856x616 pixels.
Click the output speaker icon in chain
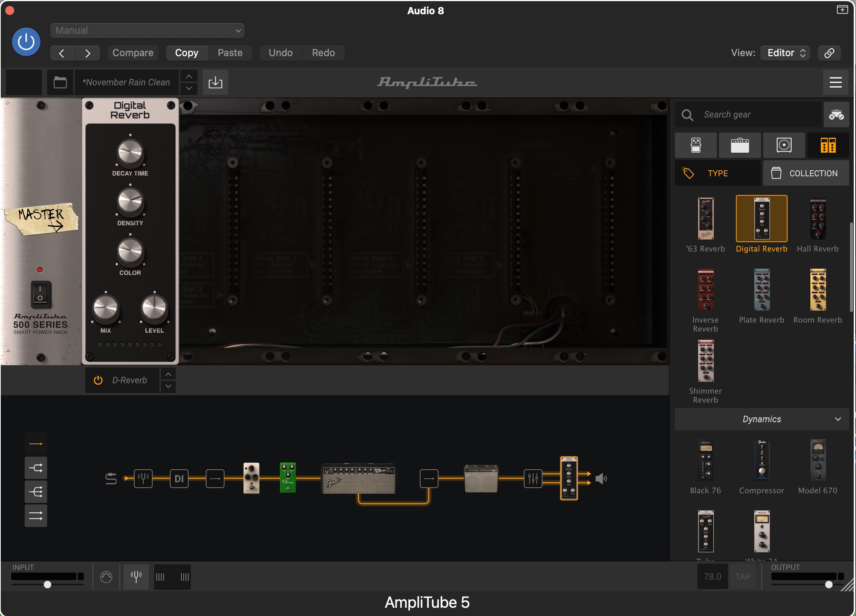tap(601, 479)
